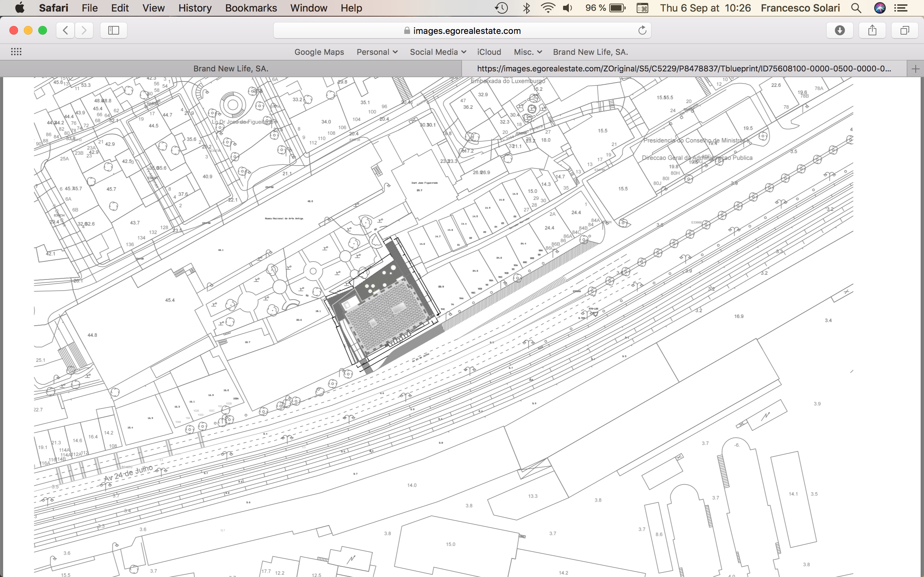Open the Favorites grid icon
This screenshot has width=924, height=577.
[x=16, y=52]
